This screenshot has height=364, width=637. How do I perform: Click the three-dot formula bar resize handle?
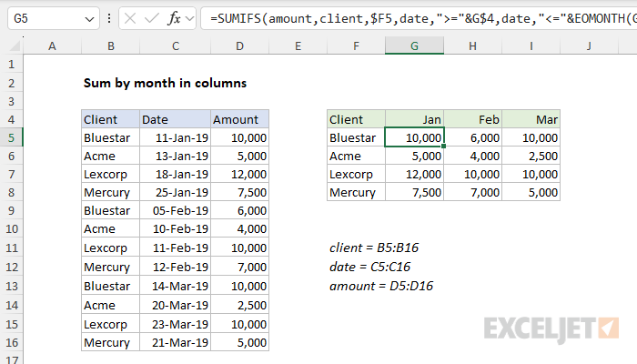(109, 18)
